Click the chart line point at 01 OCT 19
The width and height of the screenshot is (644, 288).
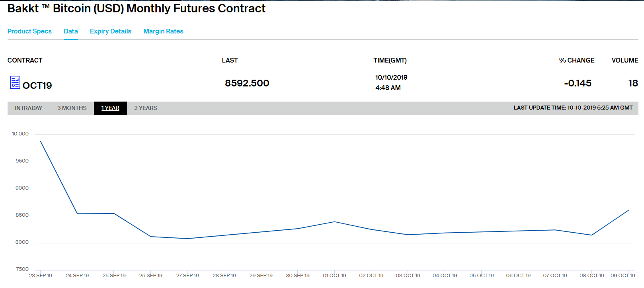pyautogui.click(x=335, y=222)
